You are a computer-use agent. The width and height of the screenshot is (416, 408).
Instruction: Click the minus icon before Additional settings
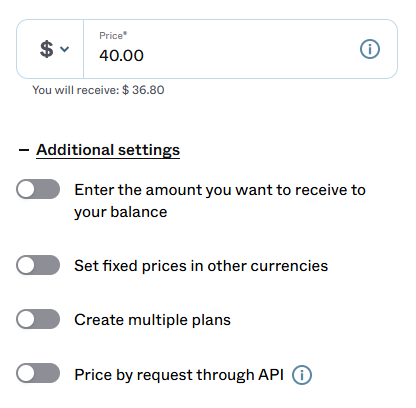coord(24,150)
